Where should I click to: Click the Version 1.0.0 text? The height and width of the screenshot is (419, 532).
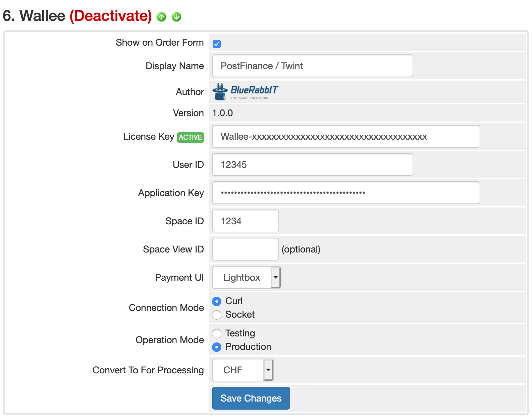click(222, 113)
